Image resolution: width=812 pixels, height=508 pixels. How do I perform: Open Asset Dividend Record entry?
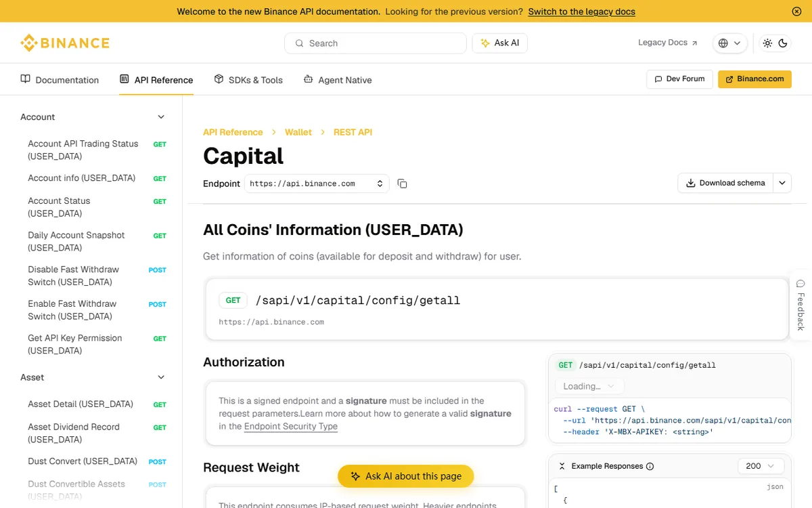97,433
